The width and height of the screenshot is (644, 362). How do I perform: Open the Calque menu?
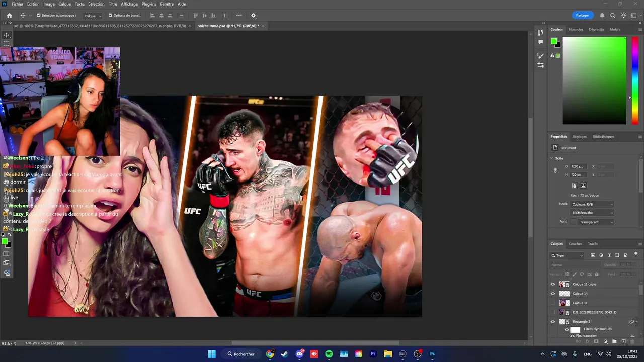(65, 4)
